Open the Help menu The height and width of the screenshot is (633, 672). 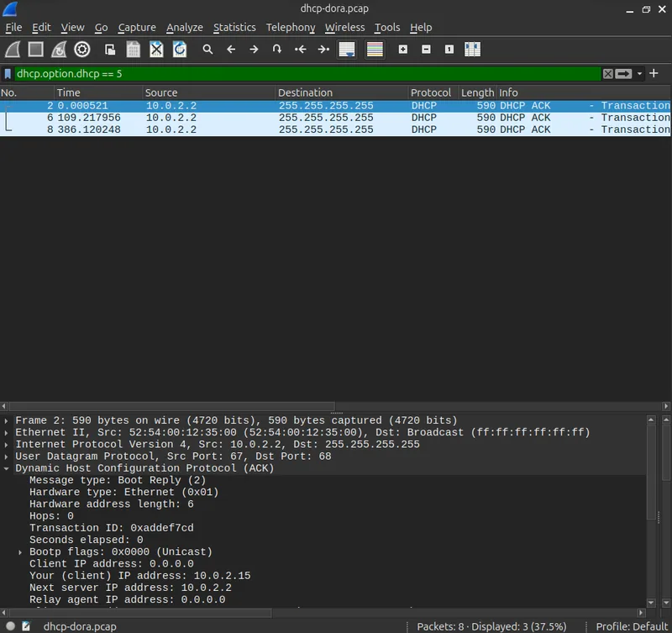tap(421, 28)
